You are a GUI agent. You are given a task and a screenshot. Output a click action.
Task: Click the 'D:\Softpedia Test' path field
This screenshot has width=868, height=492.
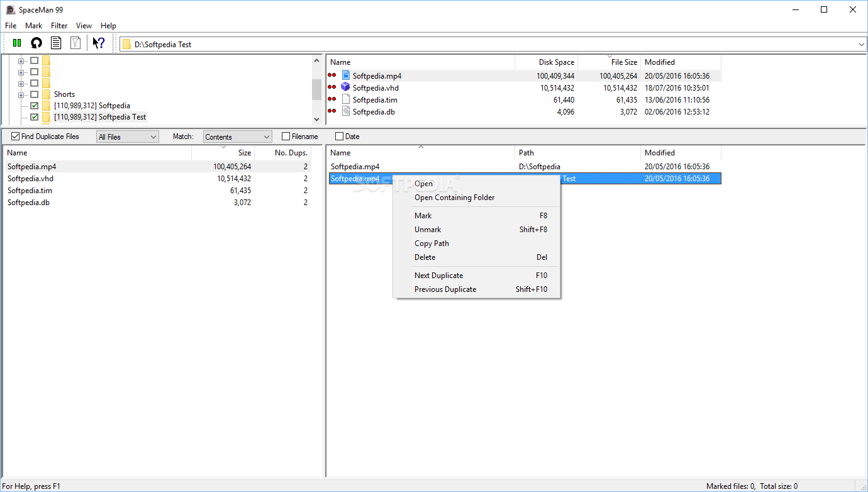(x=494, y=45)
